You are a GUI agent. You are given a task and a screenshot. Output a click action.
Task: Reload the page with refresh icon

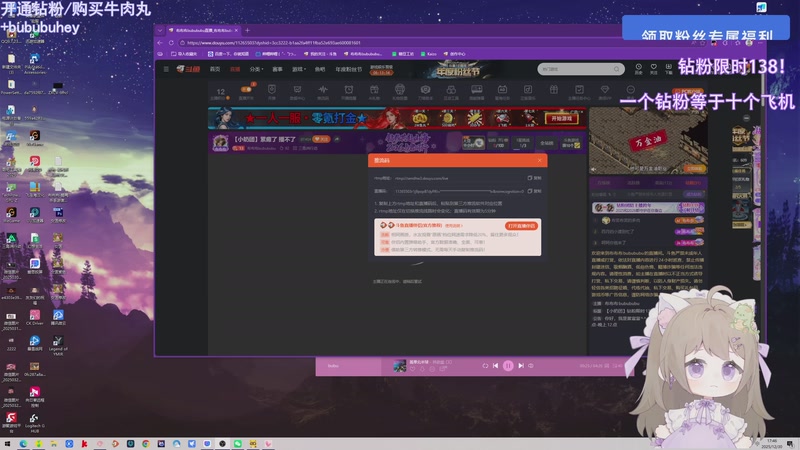(171, 43)
